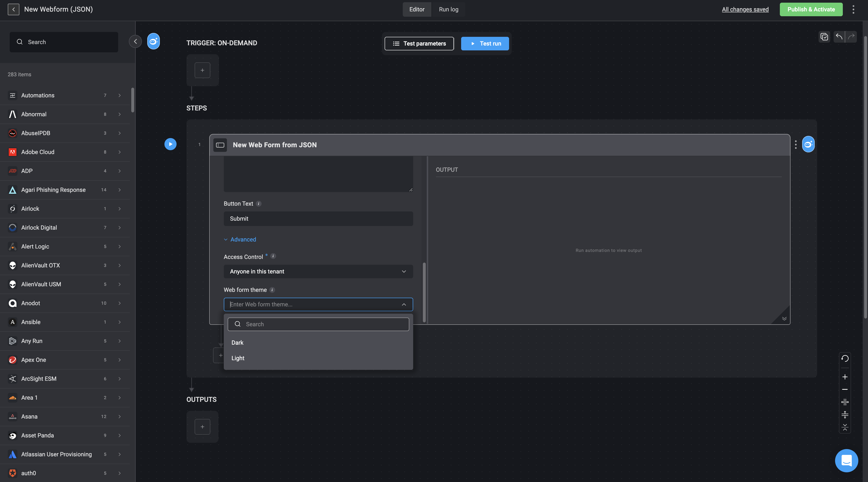Open the ADP integration row
Screen dimensions: 868x482
point(65,171)
